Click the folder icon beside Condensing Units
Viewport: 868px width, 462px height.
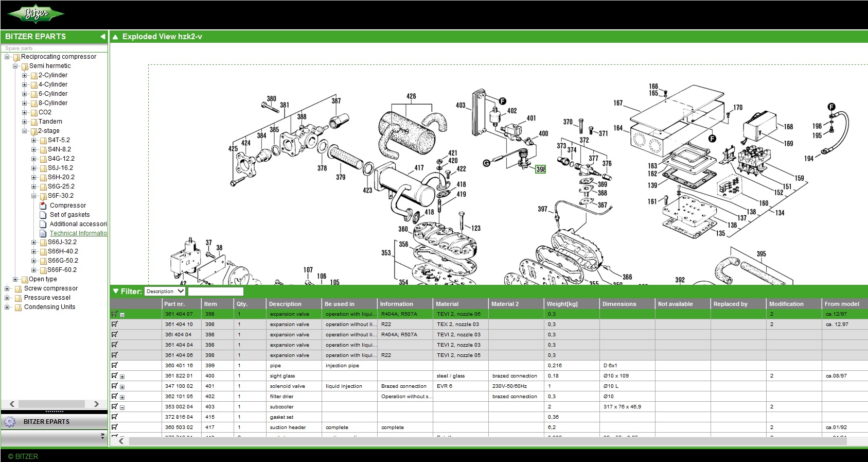pos(18,307)
